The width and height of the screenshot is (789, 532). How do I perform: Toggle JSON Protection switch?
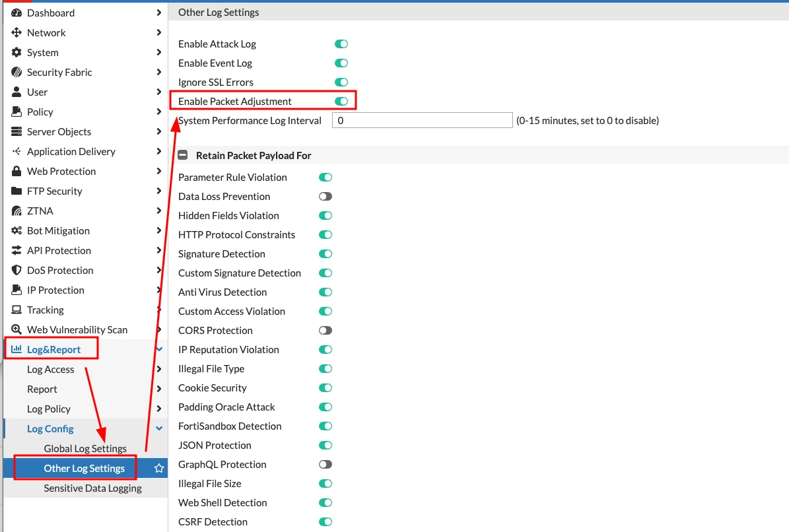326,446
